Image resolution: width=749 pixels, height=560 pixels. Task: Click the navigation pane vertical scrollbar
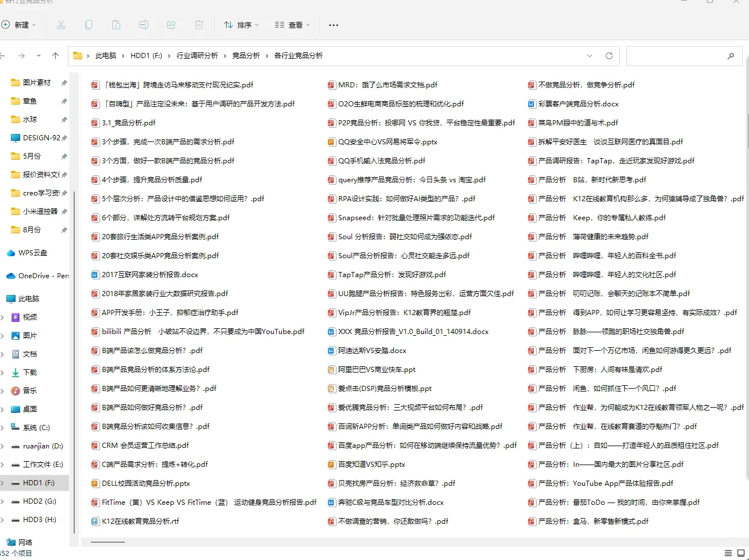pyautogui.click(x=74, y=362)
